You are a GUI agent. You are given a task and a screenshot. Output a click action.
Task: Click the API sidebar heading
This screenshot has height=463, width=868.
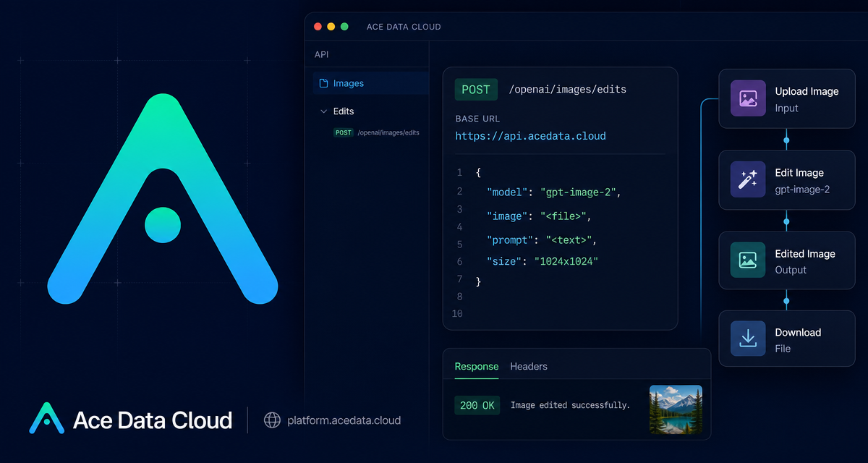click(321, 54)
